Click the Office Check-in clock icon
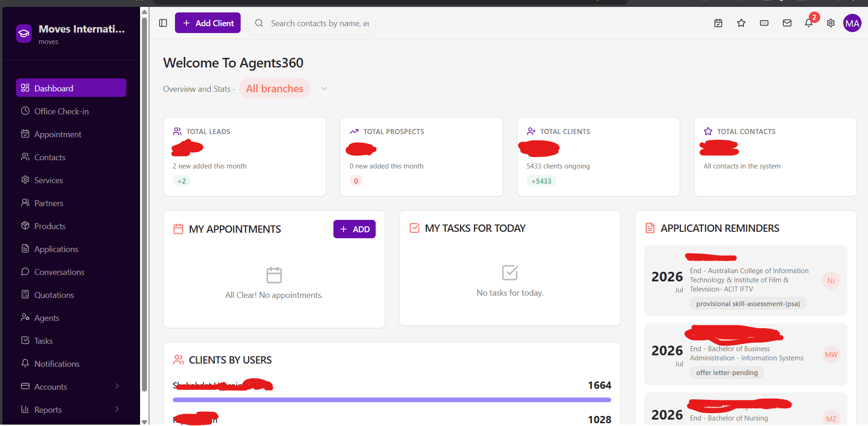The height and width of the screenshot is (426, 868). click(25, 111)
